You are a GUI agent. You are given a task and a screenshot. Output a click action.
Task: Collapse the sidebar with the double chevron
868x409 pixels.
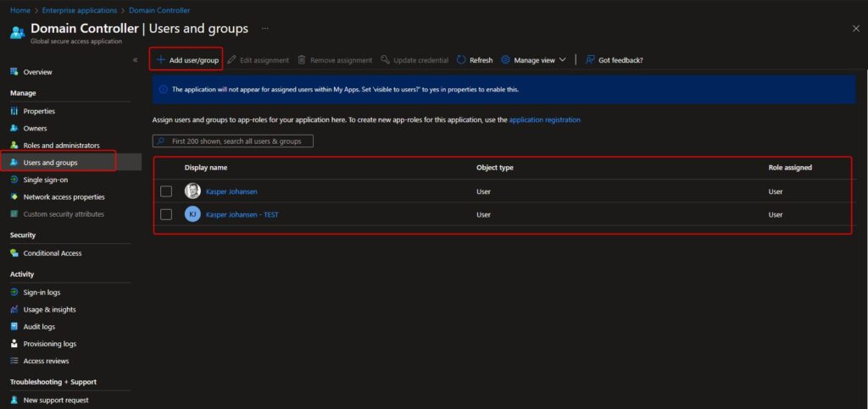(x=135, y=59)
